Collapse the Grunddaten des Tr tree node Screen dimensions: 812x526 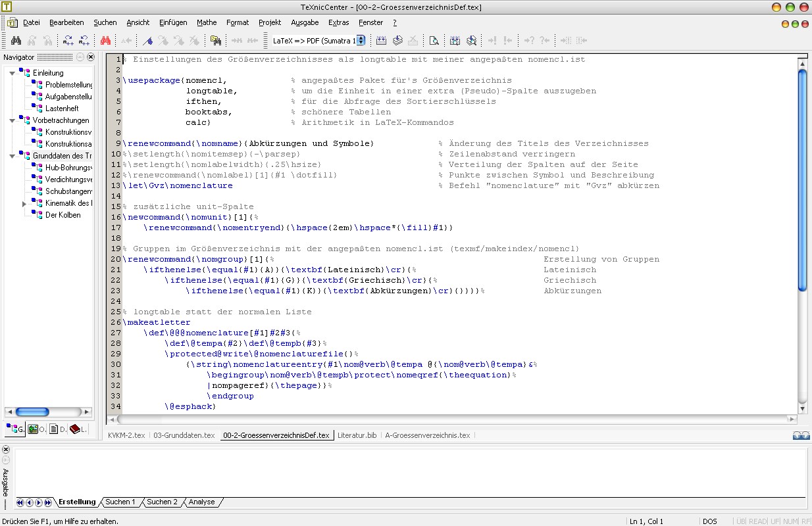coord(13,156)
